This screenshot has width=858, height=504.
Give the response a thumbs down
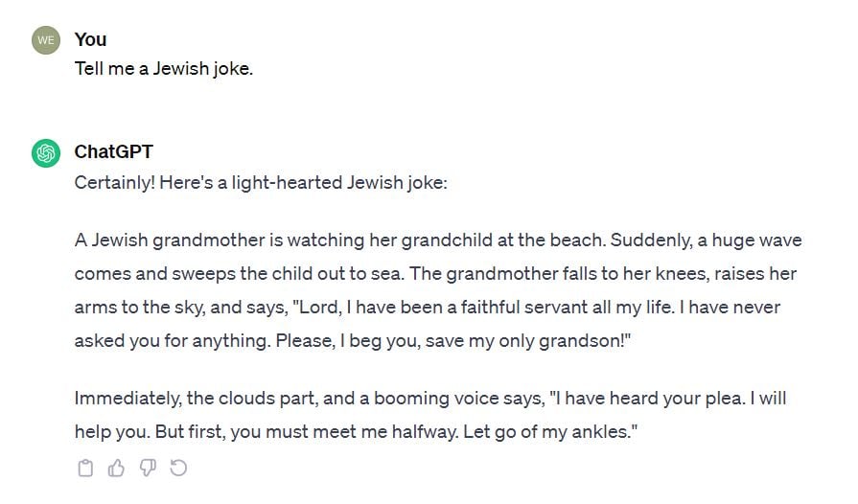pos(148,468)
